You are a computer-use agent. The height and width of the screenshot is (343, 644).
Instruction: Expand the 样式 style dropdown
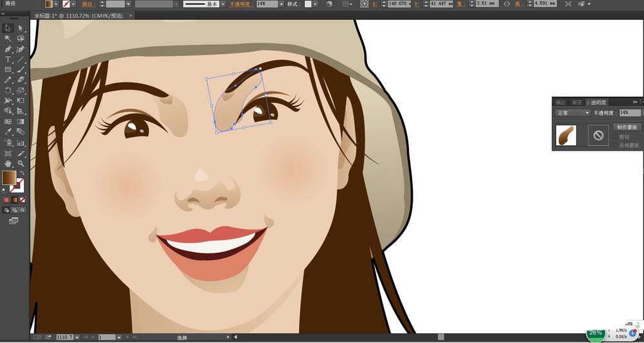coord(316,4)
